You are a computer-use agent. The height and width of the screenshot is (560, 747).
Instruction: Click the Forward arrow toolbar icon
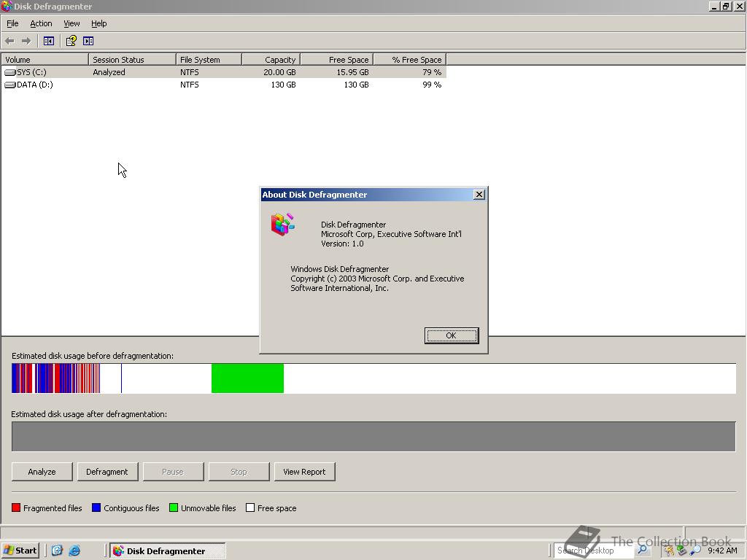pos(26,41)
